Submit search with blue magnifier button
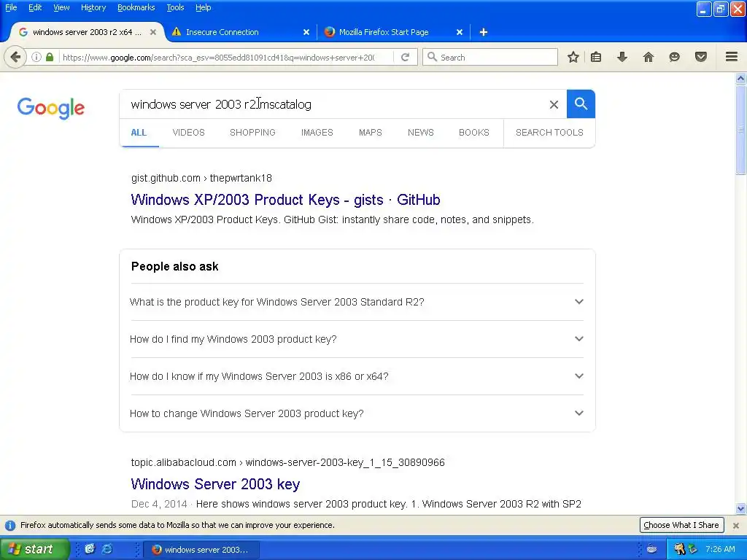The width and height of the screenshot is (747, 560). coord(581,104)
